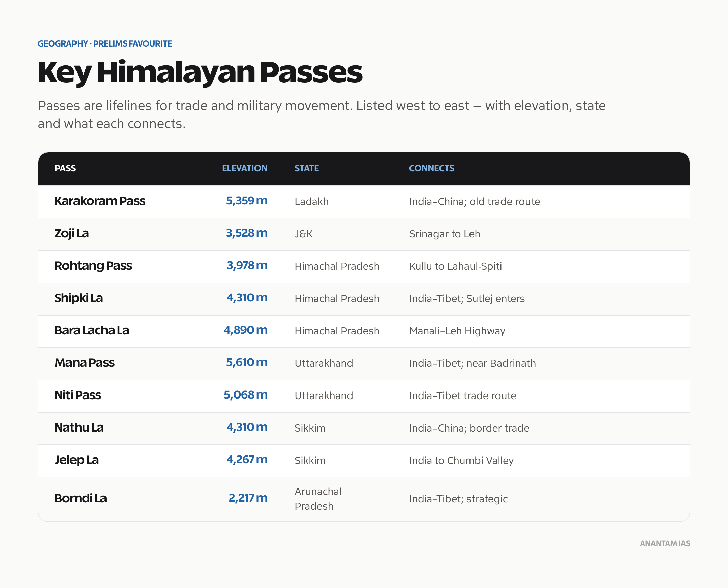Click the 5,359 m elevation value

[x=246, y=201]
